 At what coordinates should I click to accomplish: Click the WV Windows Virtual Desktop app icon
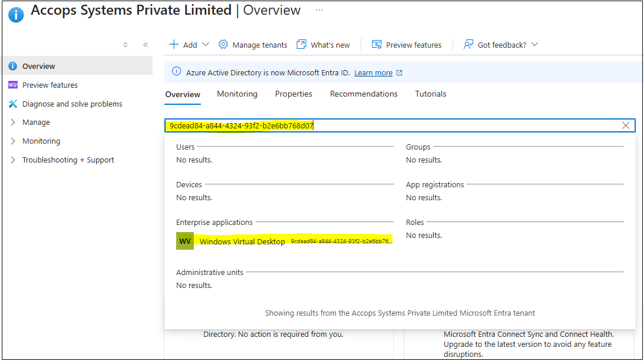pos(185,241)
